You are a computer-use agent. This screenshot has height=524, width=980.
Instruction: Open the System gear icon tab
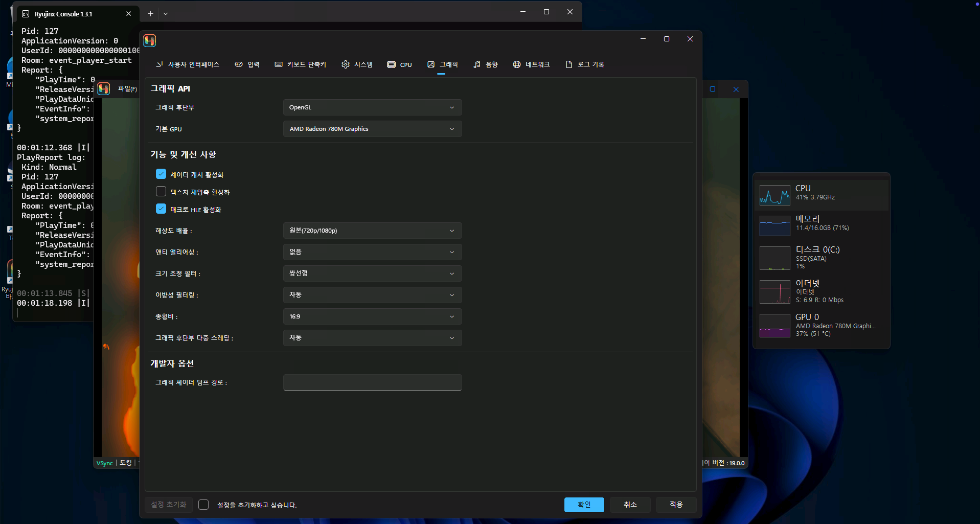point(346,64)
